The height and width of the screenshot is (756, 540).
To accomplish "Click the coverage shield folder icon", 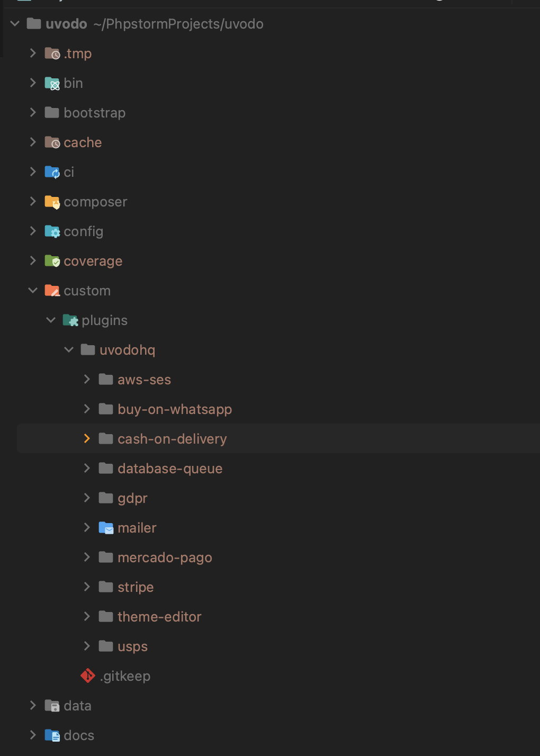I will click(52, 261).
